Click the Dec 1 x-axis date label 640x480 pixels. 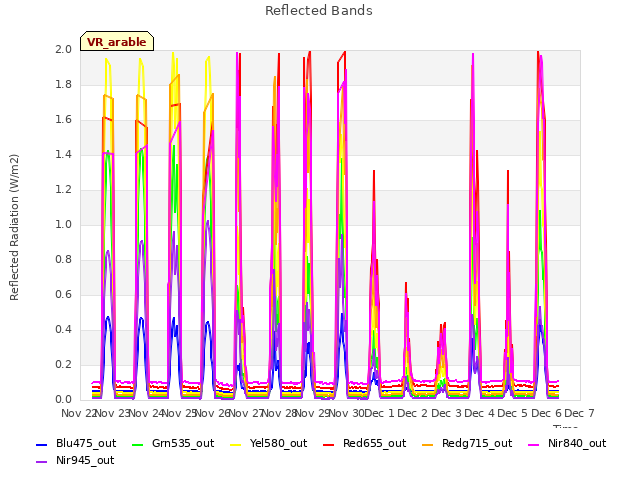(x=380, y=413)
